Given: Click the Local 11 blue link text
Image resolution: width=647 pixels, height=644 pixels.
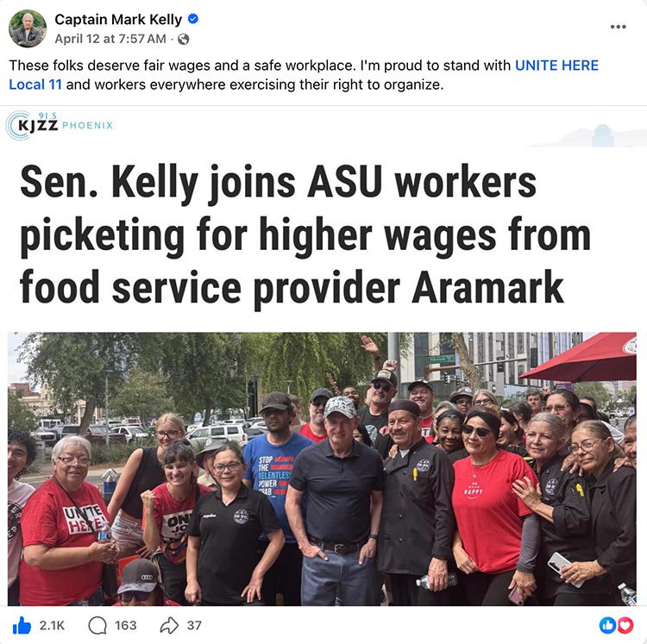Looking at the screenshot, I should click(35, 84).
